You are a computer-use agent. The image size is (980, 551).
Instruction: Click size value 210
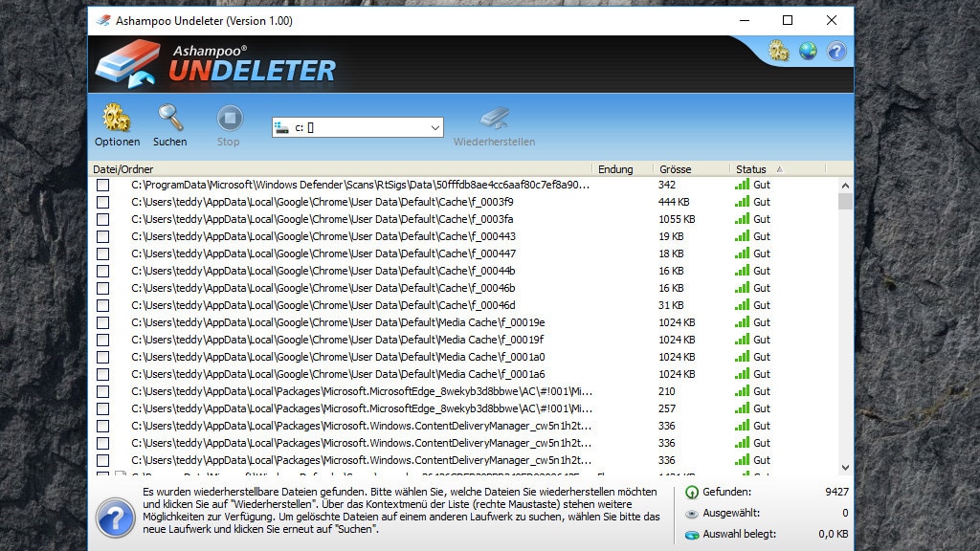pyautogui.click(x=666, y=391)
